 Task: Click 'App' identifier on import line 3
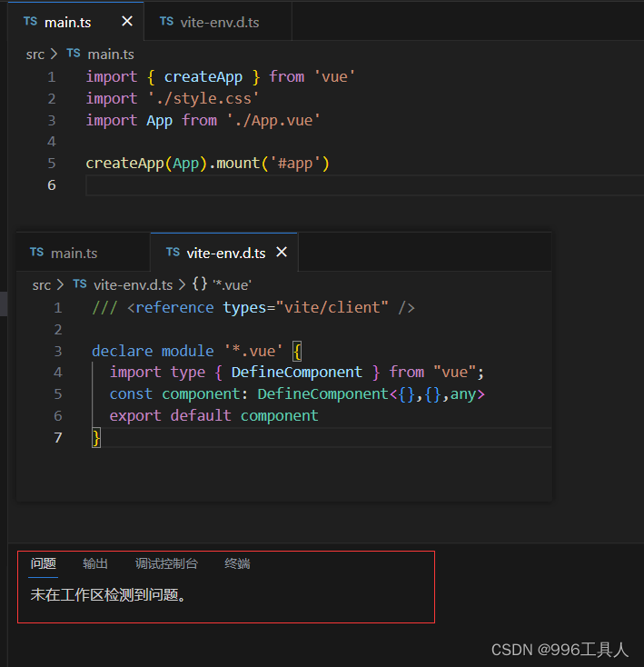159,121
